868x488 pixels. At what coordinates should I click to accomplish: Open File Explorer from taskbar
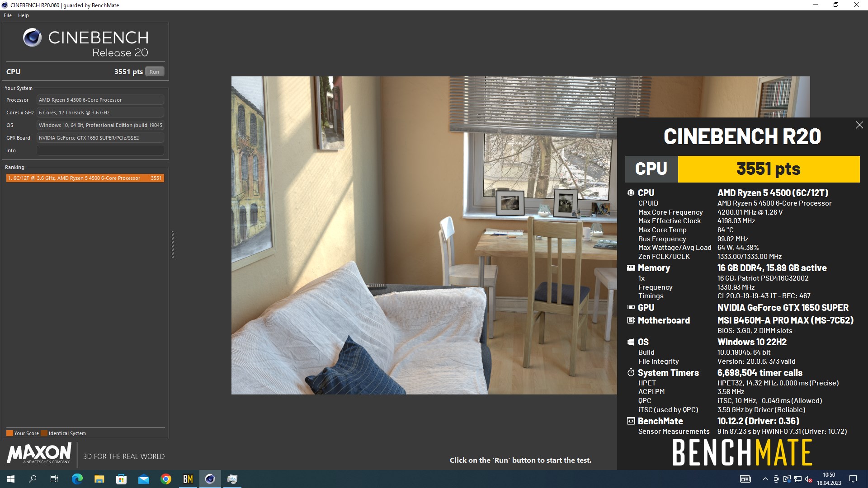coord(99,479)
